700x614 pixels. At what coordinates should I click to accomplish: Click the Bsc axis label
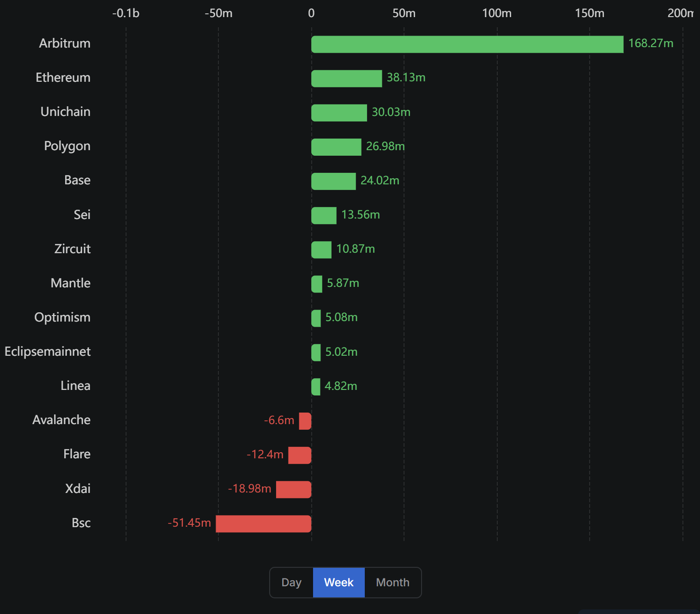81,523
